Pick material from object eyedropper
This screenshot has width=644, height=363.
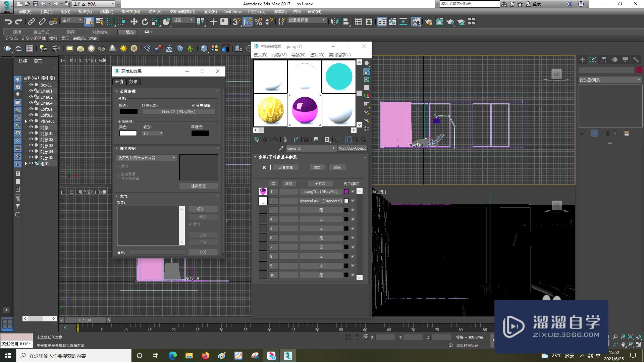tap(281, 148)
